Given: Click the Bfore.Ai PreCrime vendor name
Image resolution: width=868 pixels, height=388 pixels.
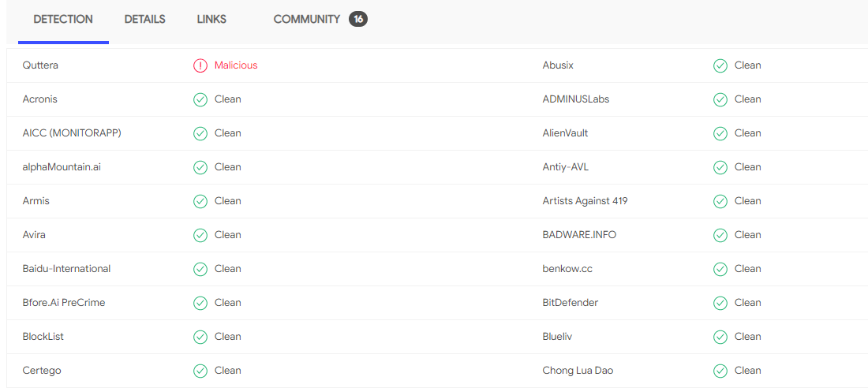Looking at the screenshot, I should tap(64, 303).
